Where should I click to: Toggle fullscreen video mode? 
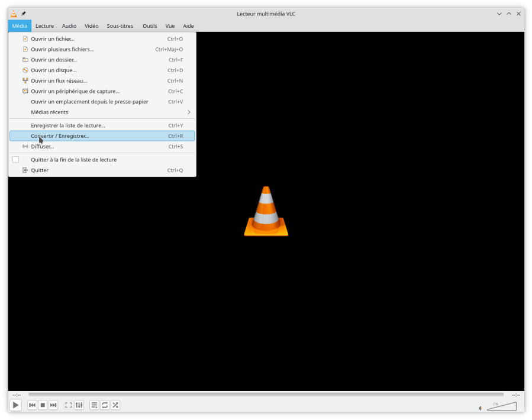coord(69,405)
